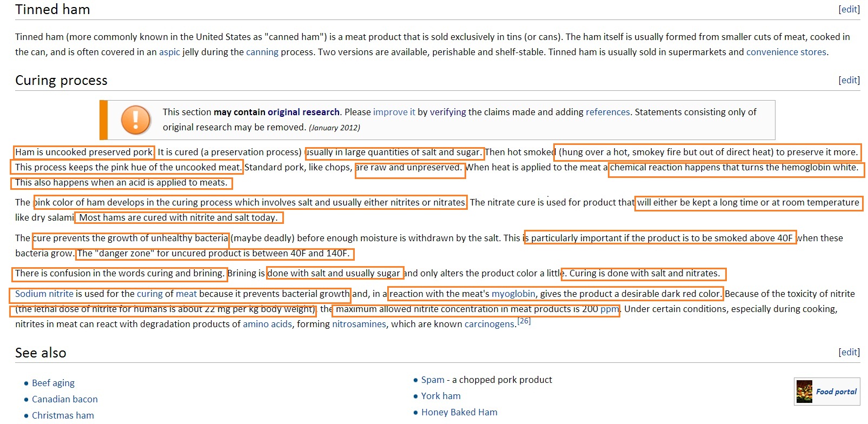Click the orange exclamation warning icon

136,120
